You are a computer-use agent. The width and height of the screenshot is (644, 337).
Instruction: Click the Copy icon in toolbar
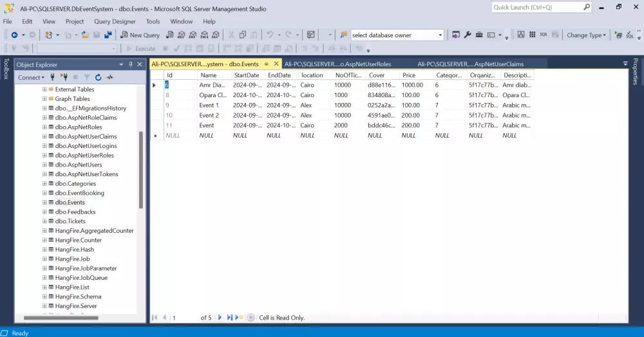click(x=243, y=35)
